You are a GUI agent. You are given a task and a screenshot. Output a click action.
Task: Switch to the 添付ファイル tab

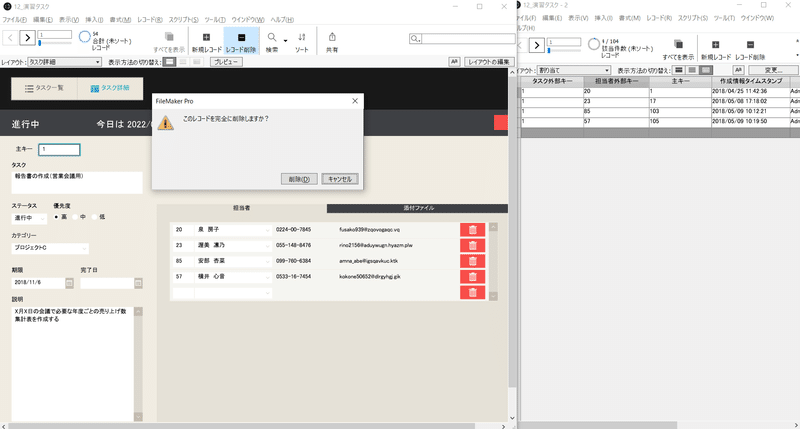[417, 208]
